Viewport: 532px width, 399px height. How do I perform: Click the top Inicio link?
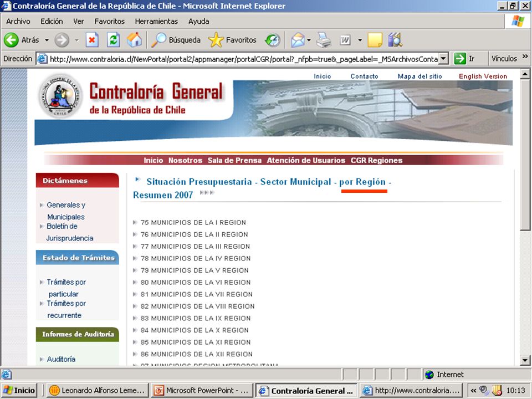tap(322, 76)
